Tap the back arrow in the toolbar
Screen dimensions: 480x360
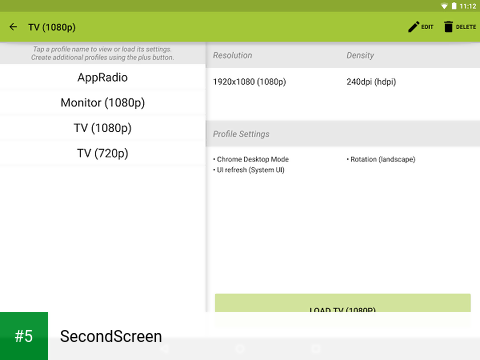[x=13, y=27]
